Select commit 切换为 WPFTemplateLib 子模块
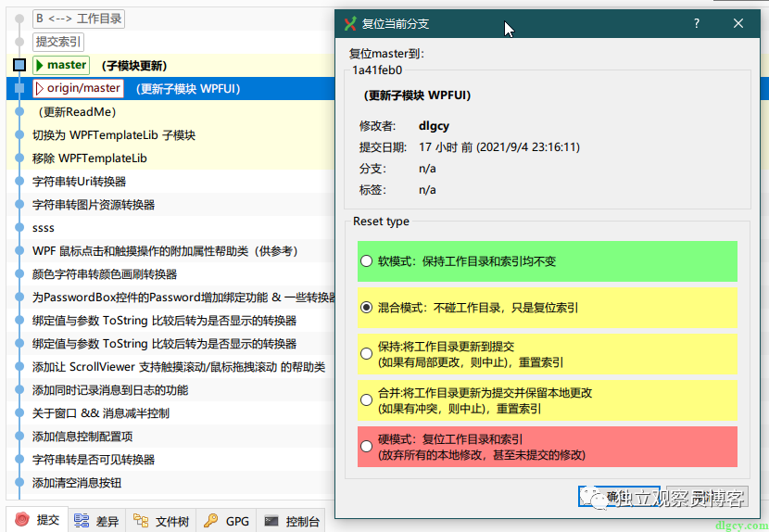The width and height of the screenshot is (769, 532). click(170, 135)
